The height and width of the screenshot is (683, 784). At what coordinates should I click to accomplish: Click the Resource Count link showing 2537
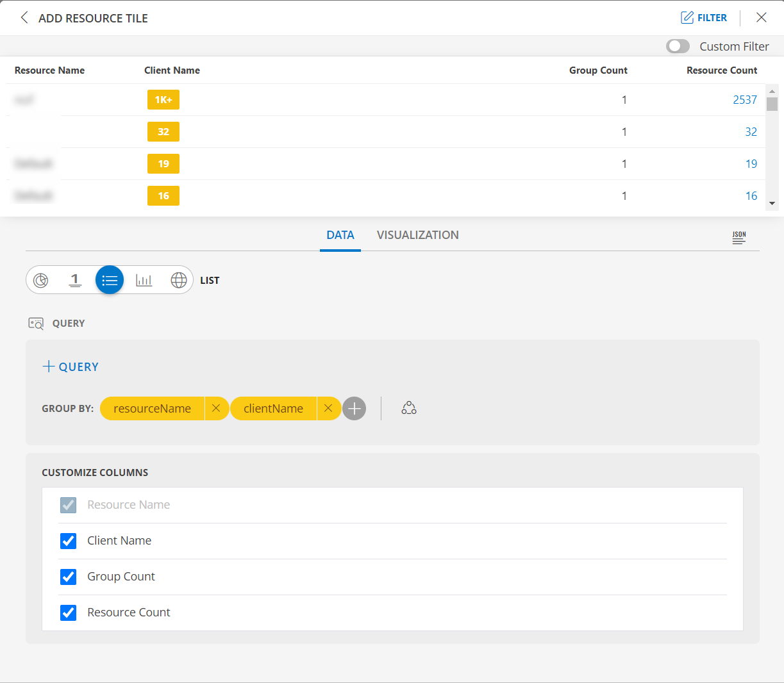746,100
